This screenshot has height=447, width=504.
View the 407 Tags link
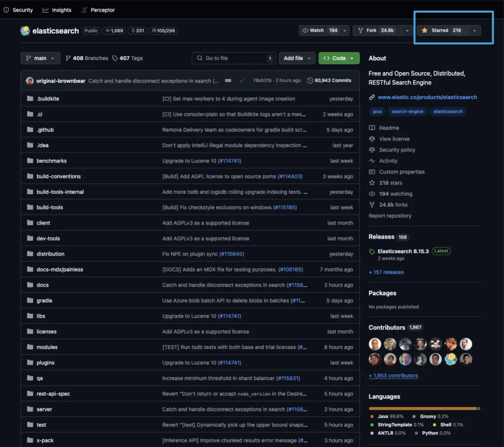(127, 58)
